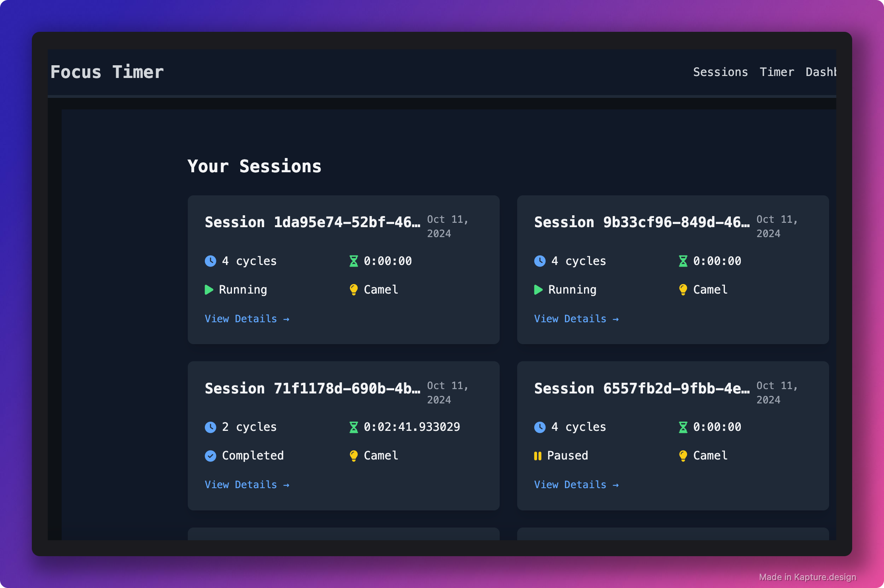Click the Completed status text
Screen dimensions: 884x588
253,456
